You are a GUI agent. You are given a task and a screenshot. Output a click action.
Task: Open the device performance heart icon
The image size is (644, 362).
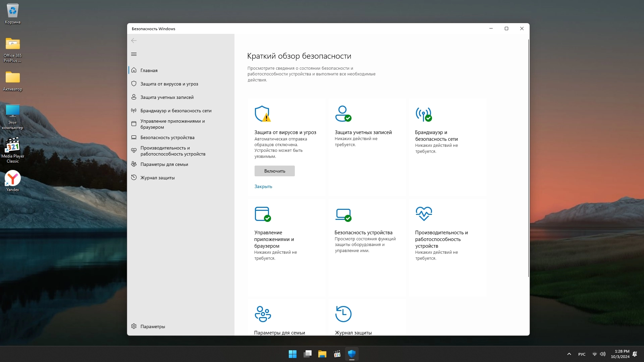tap(424, 214)
